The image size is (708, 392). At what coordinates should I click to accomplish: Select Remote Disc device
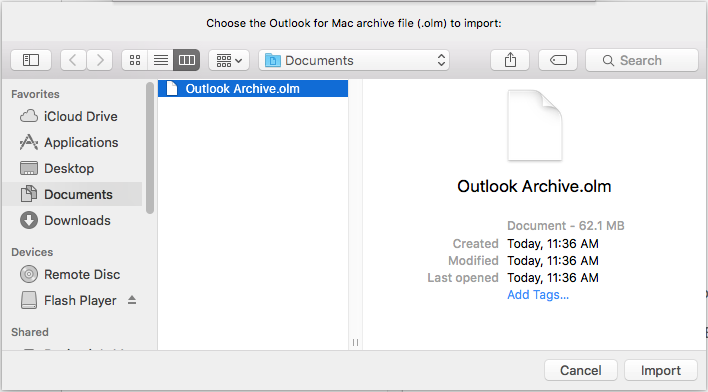72,274
